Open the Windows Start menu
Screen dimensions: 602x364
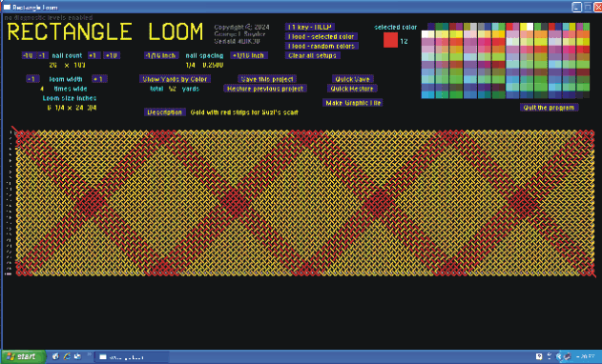23,356
